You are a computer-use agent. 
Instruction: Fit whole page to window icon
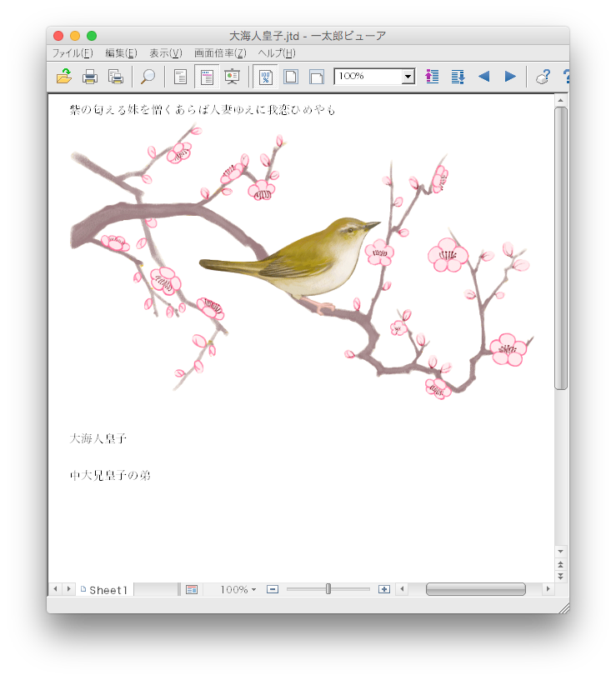[291, 77]
